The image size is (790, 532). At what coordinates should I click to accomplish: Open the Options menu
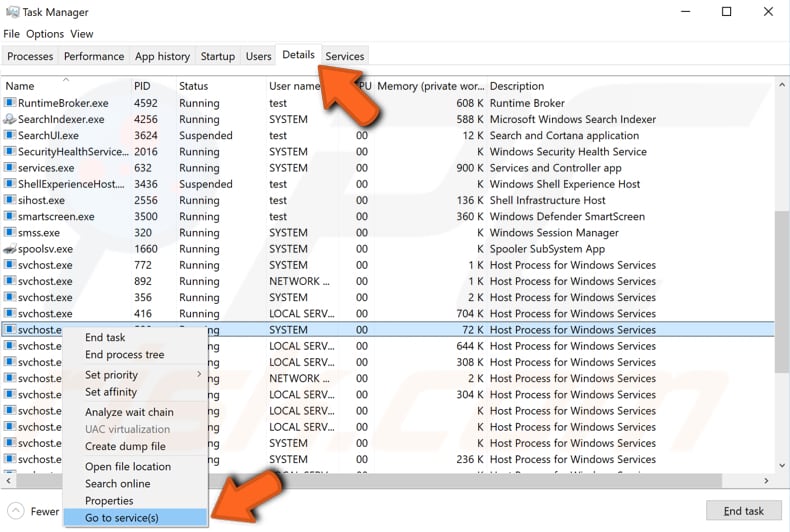pos(45,34)
